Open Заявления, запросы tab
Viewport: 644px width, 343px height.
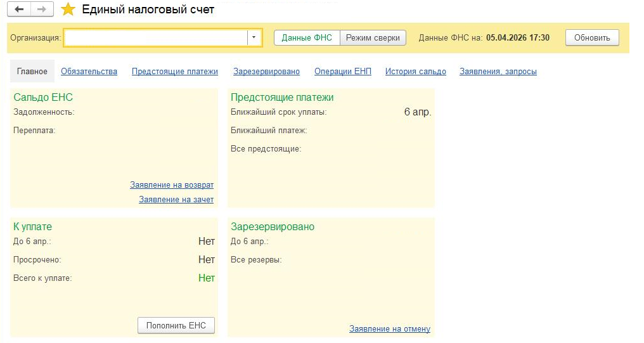(498, 72)
